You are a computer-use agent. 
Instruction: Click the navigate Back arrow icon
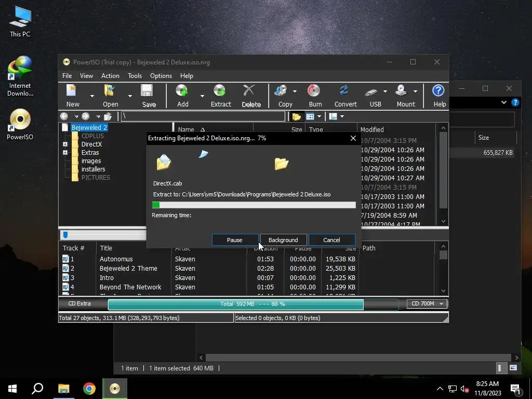pyautogui.click(x=64, y=116)
